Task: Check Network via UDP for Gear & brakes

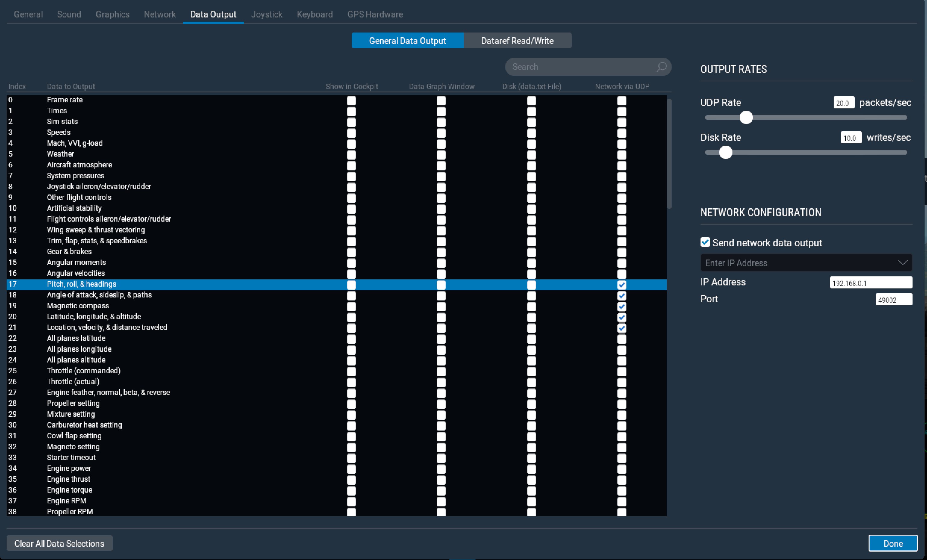Action: click(x=622, y=252)
